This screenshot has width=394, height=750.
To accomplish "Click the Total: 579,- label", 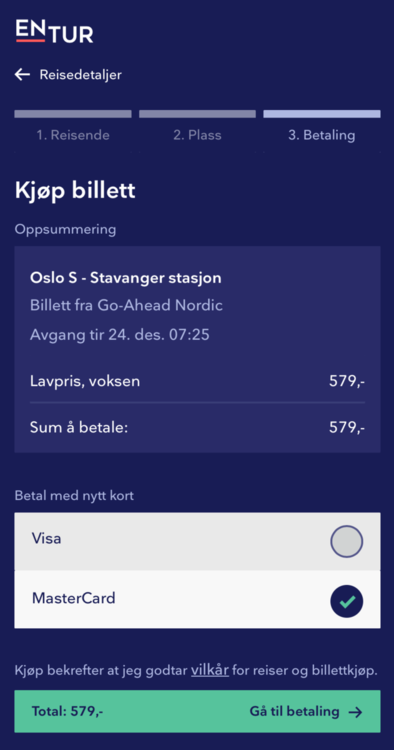I will (67, 712).
